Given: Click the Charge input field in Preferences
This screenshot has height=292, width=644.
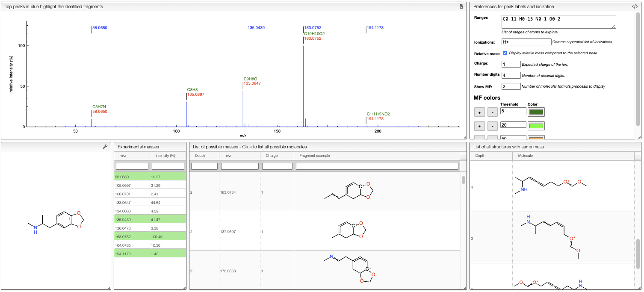Looking at the screenshot, I should (511, 64).
